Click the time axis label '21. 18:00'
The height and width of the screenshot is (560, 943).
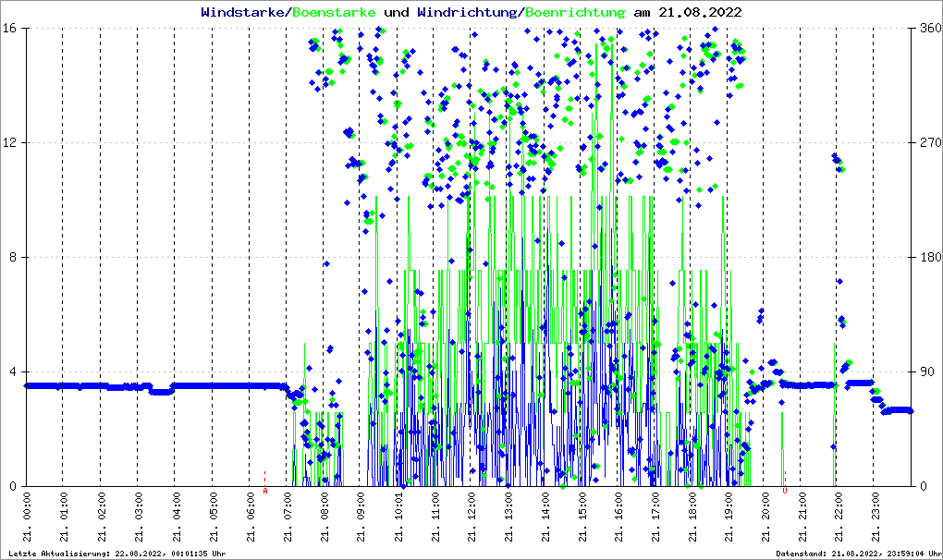(x=692, y=517)
